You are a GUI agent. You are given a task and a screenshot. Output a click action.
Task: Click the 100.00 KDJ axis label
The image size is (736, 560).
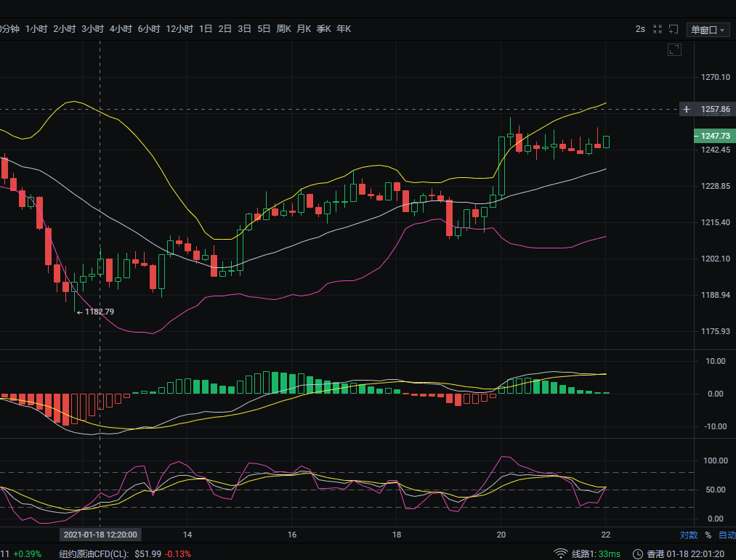[716, 460]
